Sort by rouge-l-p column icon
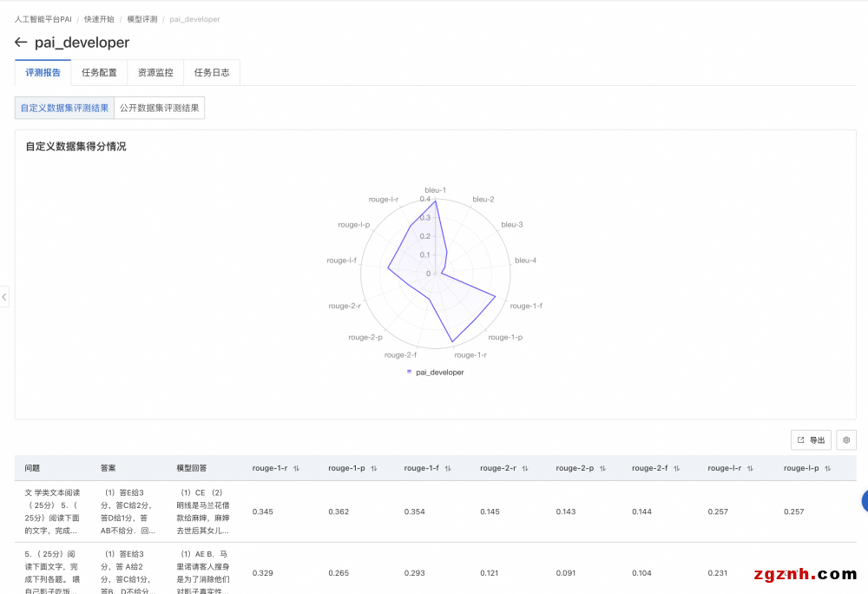Screen dimensions: 868x594 (827, 469)
